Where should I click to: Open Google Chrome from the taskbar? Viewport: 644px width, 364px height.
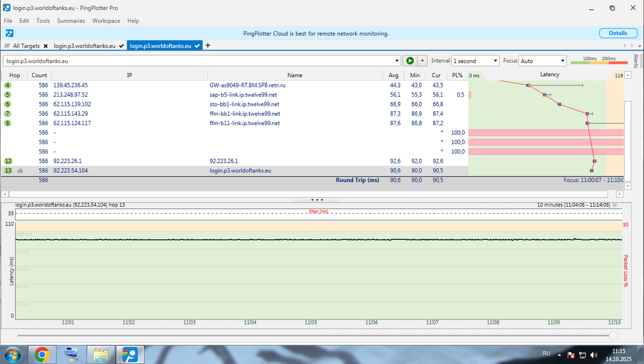click(42, 354)
